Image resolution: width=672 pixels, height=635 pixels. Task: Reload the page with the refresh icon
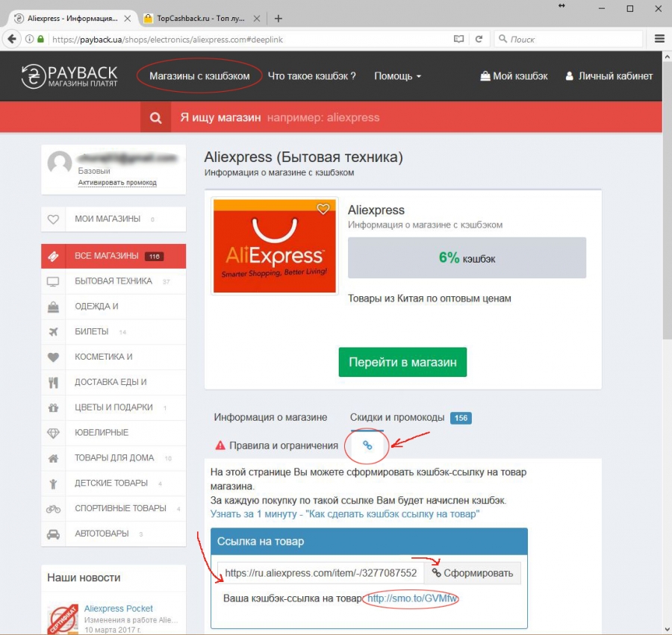[x=479, y=40]
